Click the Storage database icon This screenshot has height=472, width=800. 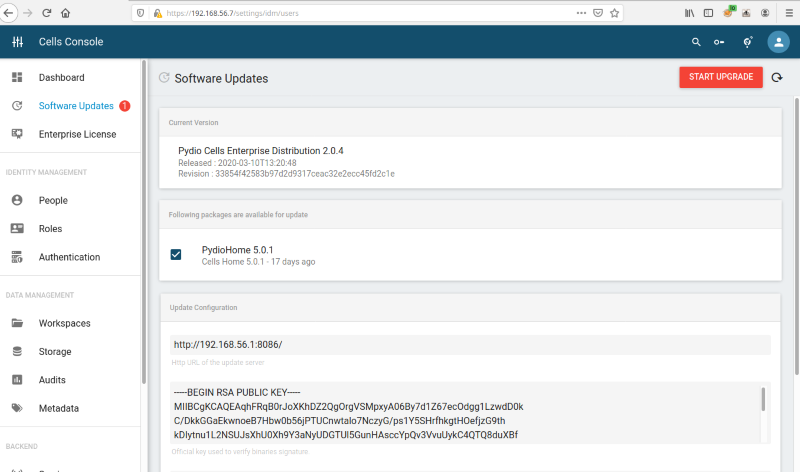[x=17, y=351]
